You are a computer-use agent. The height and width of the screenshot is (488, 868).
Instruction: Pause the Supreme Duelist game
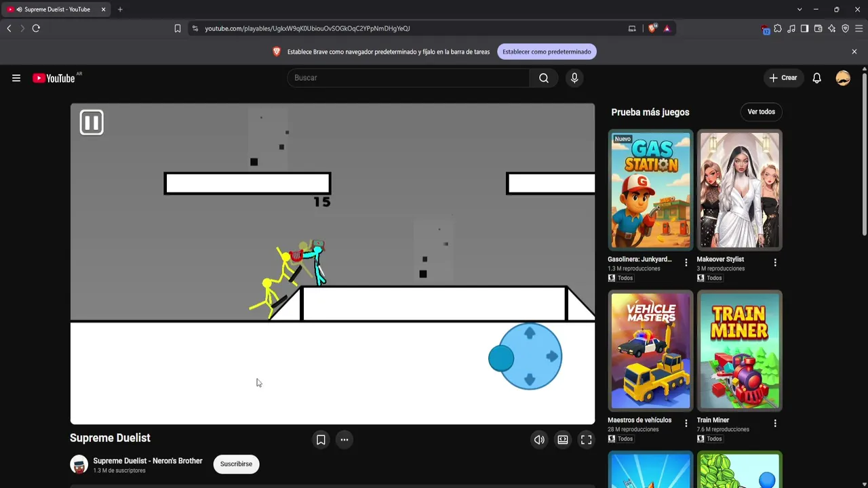pyautogui.click(x=92, y=123)
